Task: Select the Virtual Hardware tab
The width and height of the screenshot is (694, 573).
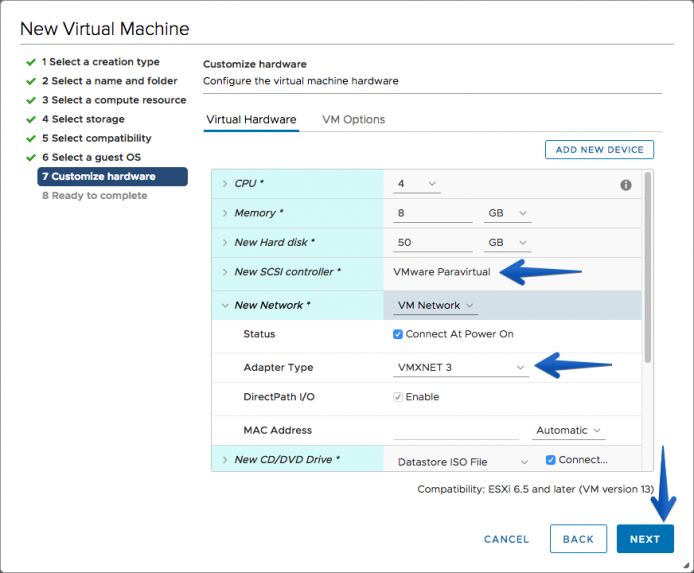Action: [x=251, y=119]
